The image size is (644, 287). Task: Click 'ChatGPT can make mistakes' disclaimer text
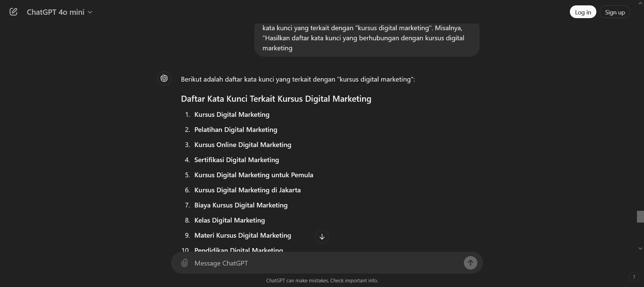click(x=322, y=281)
